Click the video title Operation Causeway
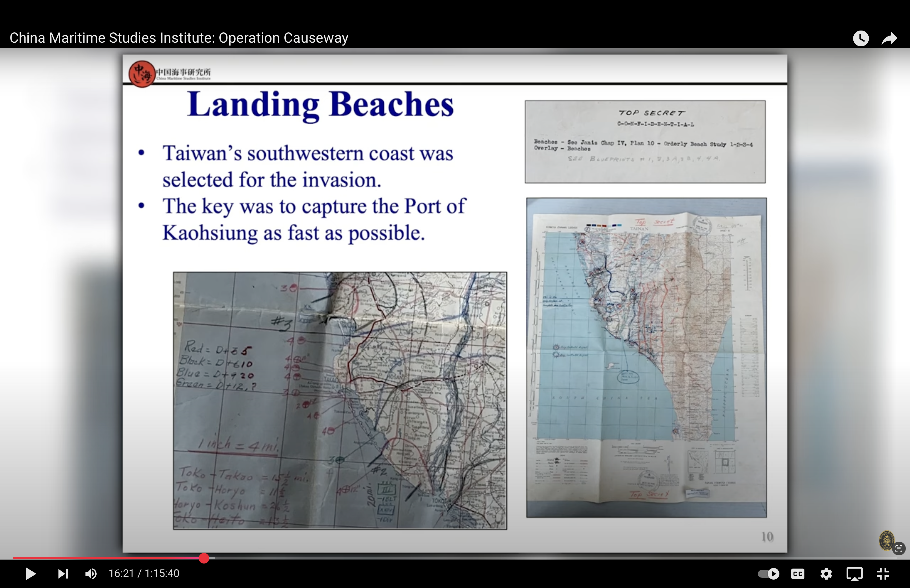The image size is (910, 588). click(179, 38)
